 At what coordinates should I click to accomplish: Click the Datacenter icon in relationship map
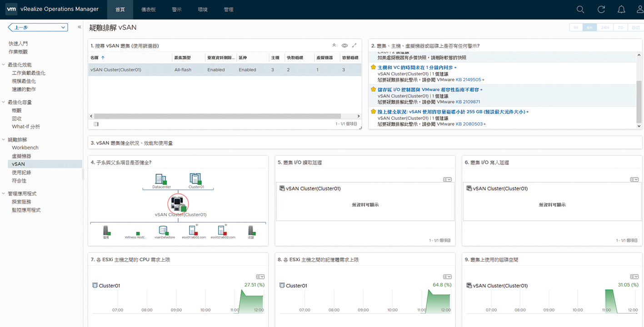point(161,178)
